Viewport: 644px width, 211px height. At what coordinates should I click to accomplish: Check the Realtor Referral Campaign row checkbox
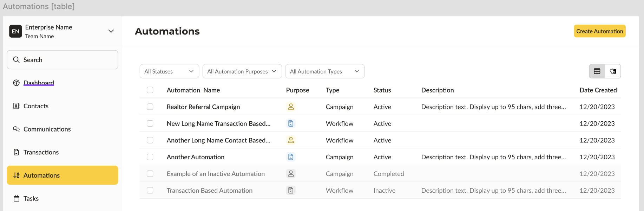click(x=150, y=107)
